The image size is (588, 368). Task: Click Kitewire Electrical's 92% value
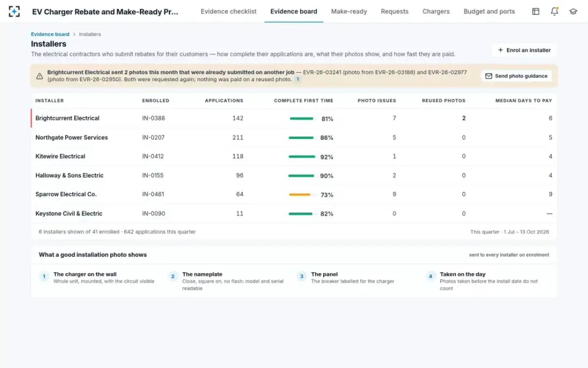327,157
